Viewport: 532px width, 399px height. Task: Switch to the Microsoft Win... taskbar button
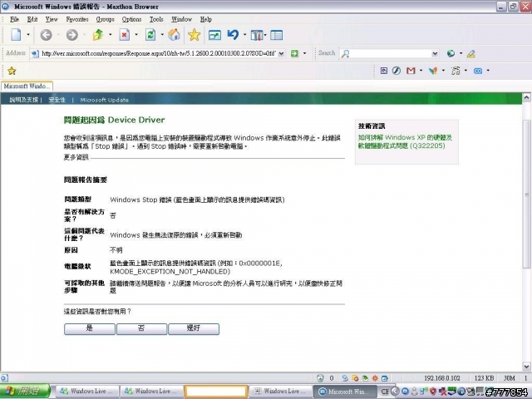[x=345, y=392]
